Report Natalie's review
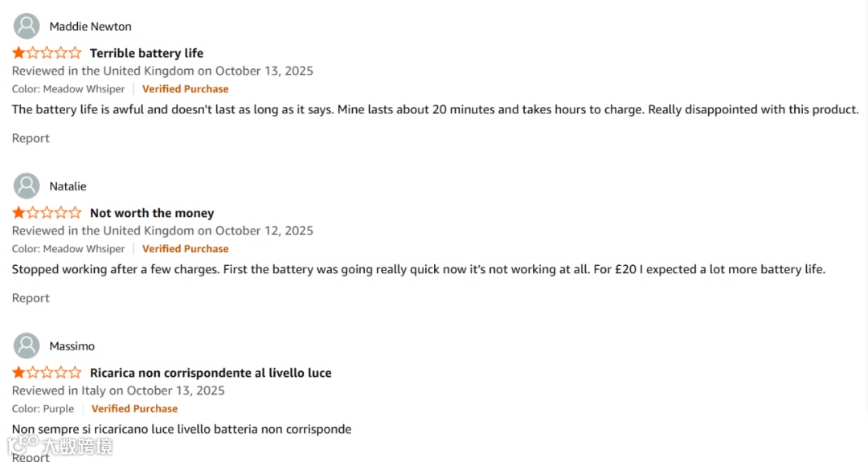 coord(31,298)
